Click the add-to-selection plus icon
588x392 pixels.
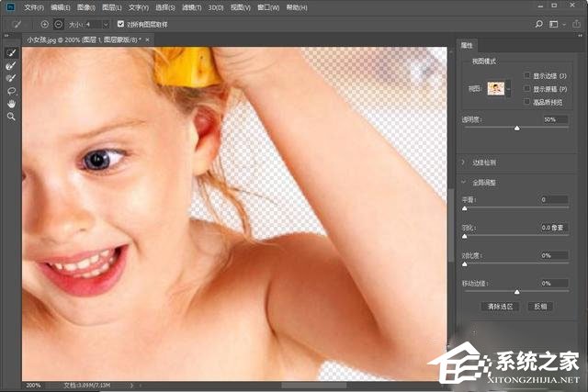tap(45, 23)
